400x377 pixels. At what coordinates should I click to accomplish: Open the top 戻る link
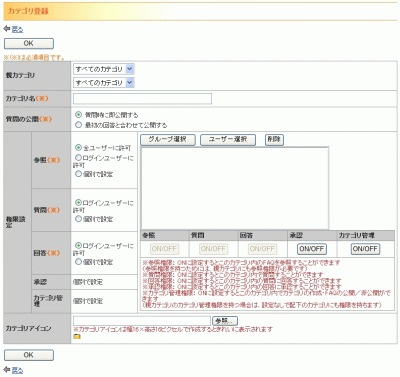pyautogui.click(x=17, y=29)
